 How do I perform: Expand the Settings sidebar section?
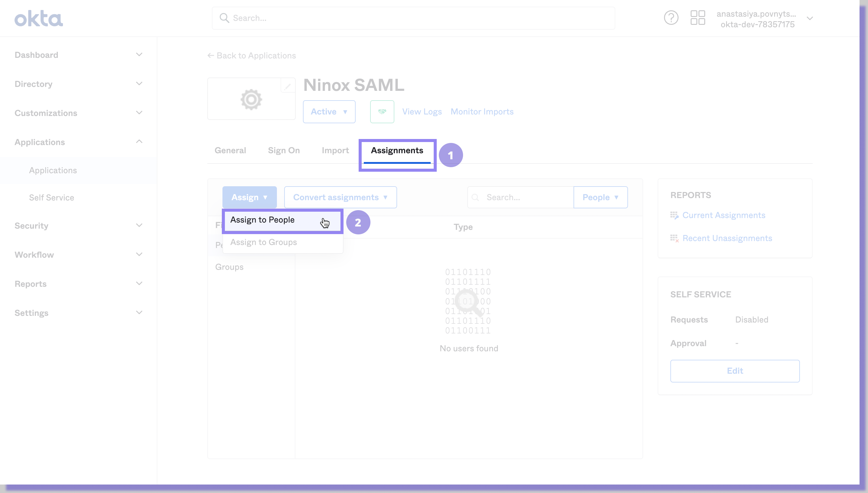pos(139,313)
